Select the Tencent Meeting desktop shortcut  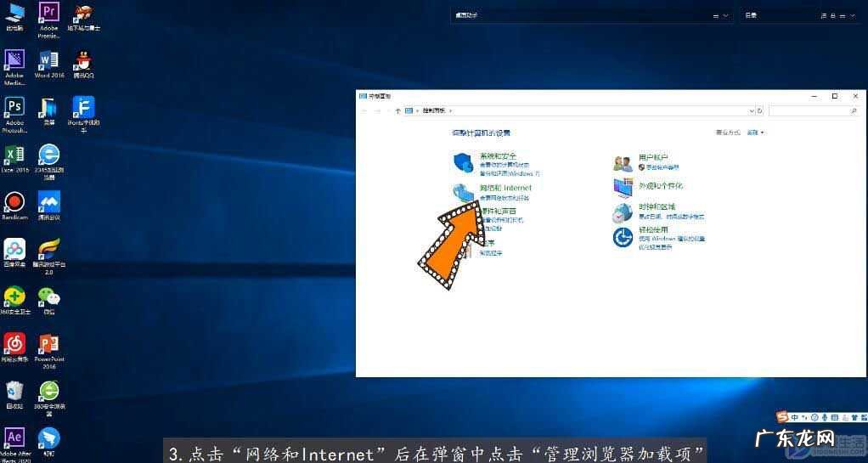pos(48,206)
